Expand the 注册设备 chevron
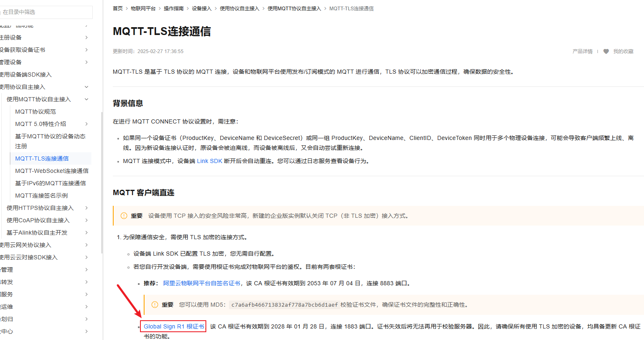This screenshot has height=340, width=644. coord(86,37)
